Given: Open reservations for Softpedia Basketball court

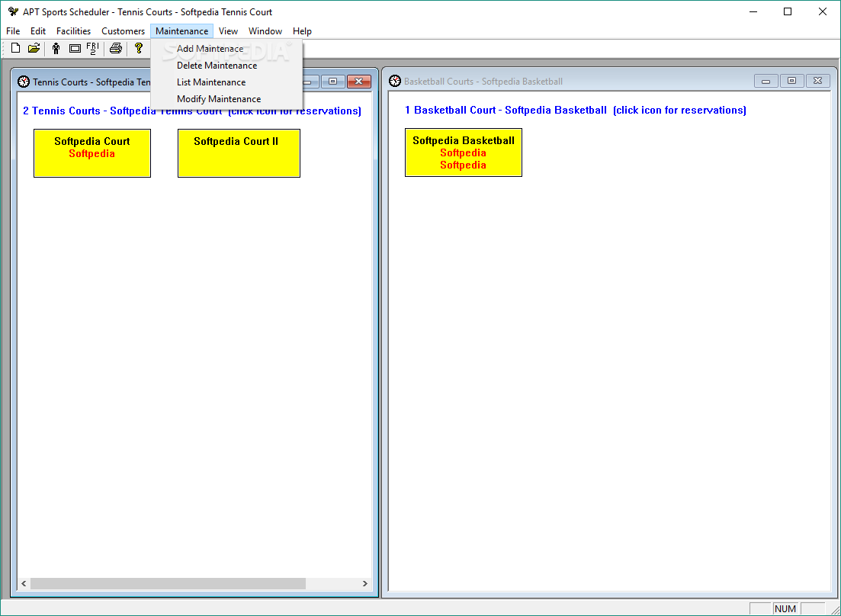Looking at the screenshot, I should [464, 152].
